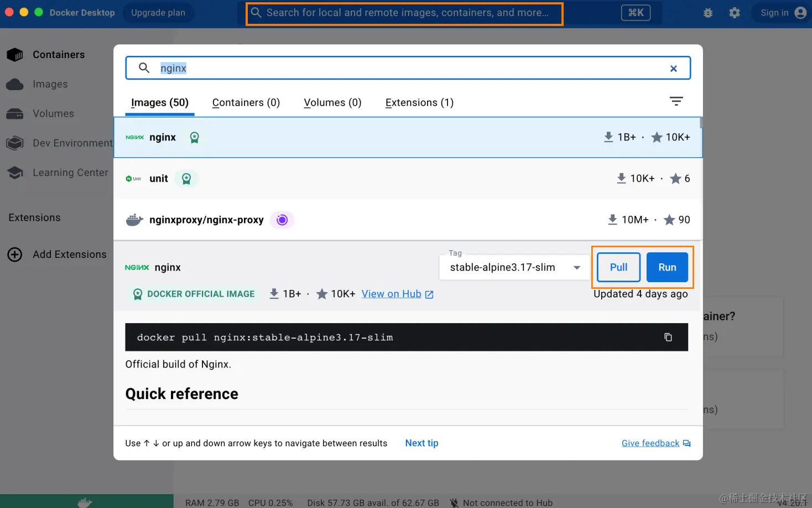The image size is (812, 508).
Task: Click 10M+ downloads on nginx-proxy row
Action: coord(628,220)
